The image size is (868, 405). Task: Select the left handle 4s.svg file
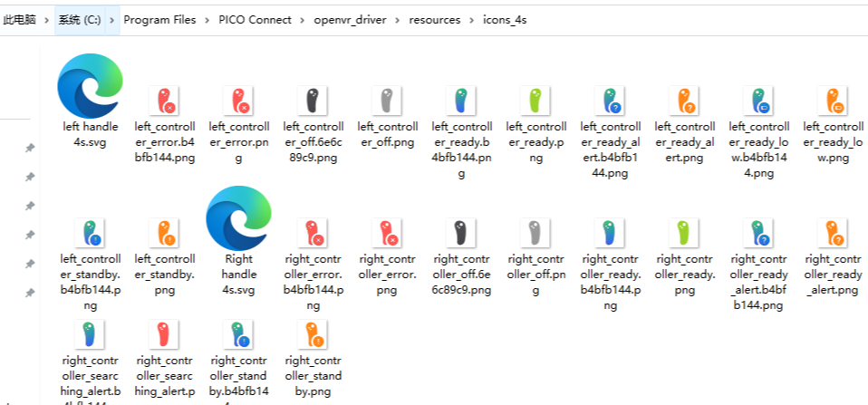(88, 86)
